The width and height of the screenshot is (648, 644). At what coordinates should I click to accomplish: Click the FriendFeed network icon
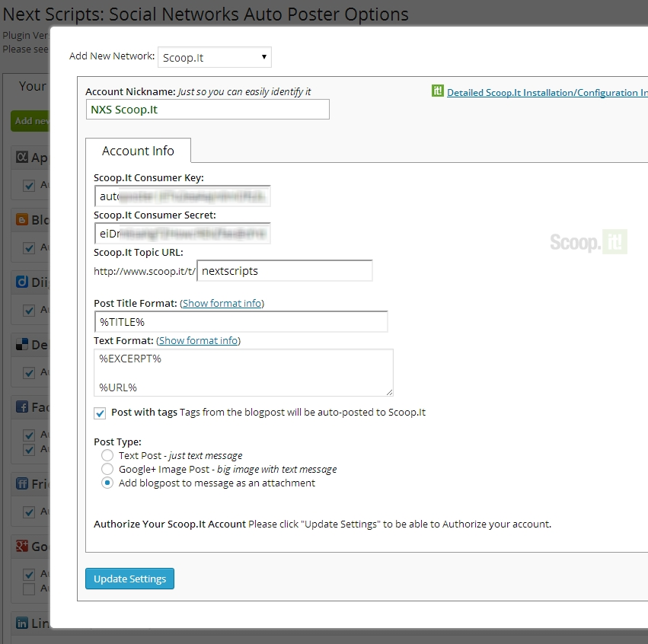[x=21, y=483]
